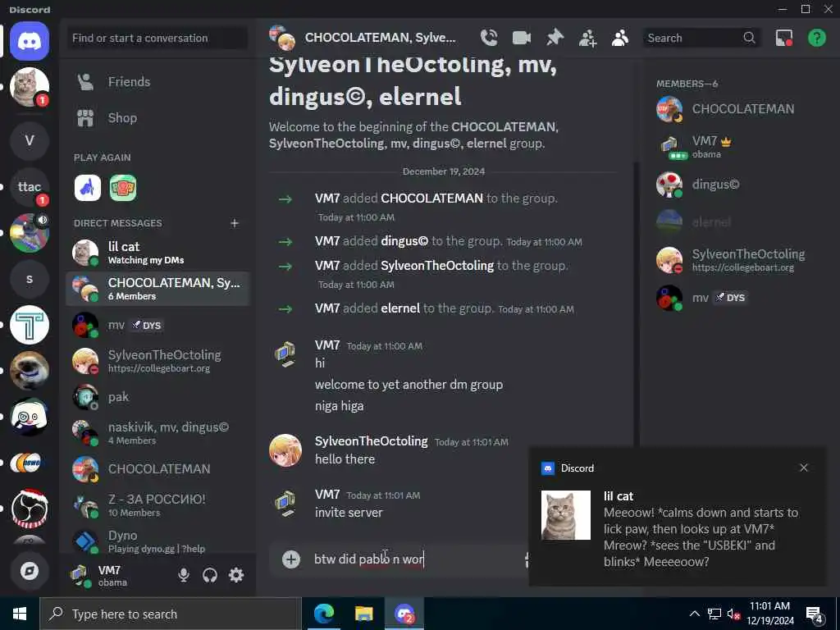The height and width of the screenshot is (630, 840).
Task: Open lil cat direct message
Action: 157,253
